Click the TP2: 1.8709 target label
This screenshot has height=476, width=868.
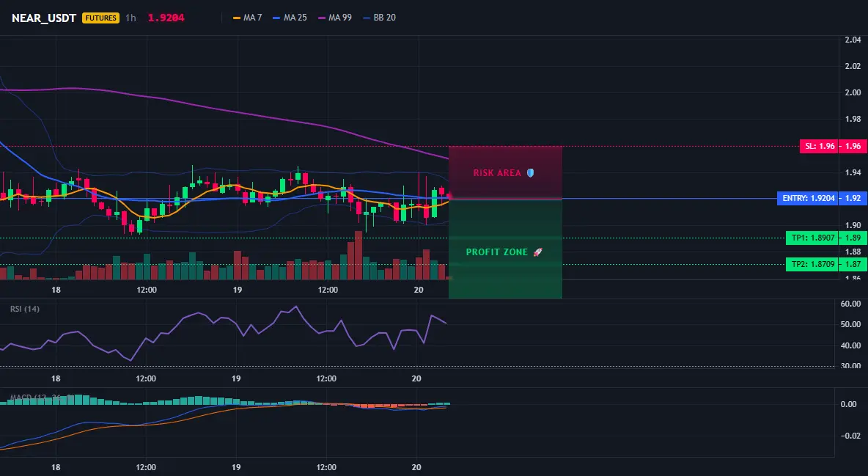coord(812,264)
